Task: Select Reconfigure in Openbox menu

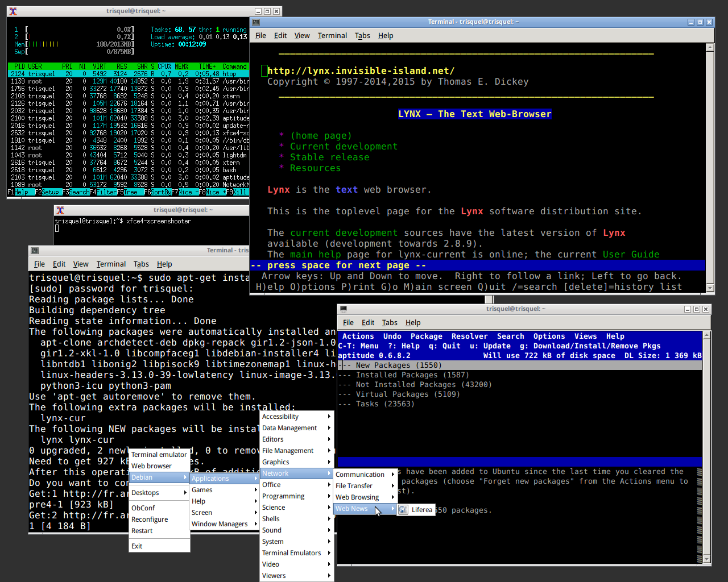Action: tap(159, 519)
